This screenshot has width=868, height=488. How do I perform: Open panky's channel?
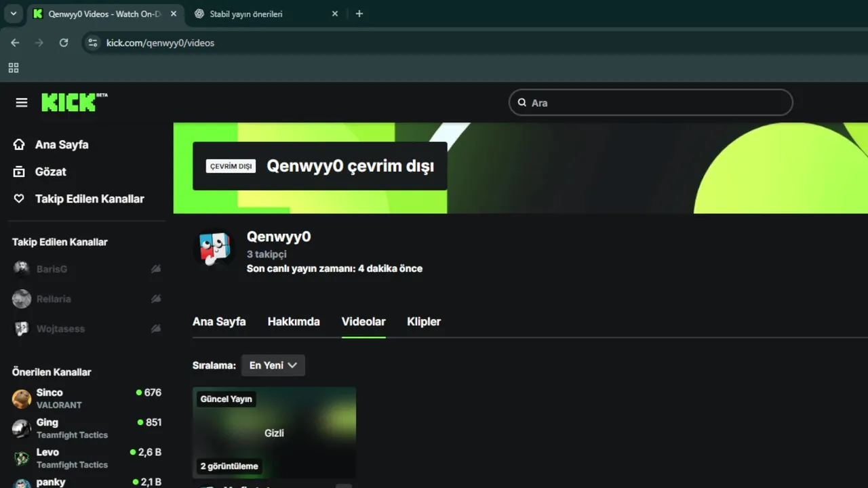point(87,482)
